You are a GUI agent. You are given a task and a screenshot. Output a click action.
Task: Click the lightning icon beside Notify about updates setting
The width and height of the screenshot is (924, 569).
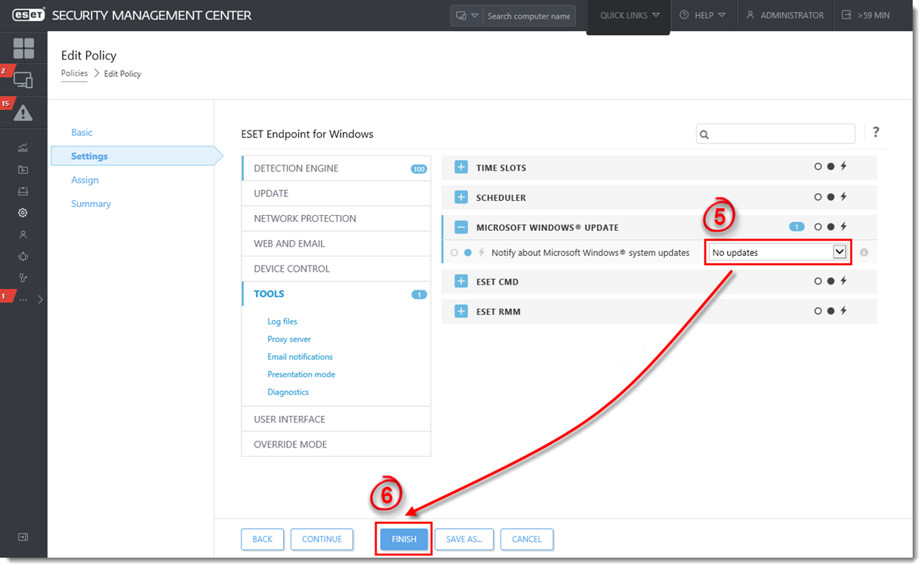[482, 253]
